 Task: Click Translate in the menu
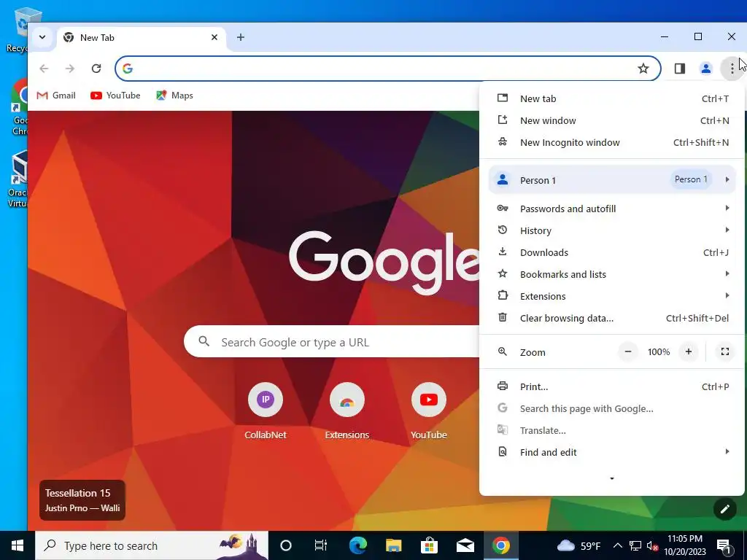tap(612, 430)
